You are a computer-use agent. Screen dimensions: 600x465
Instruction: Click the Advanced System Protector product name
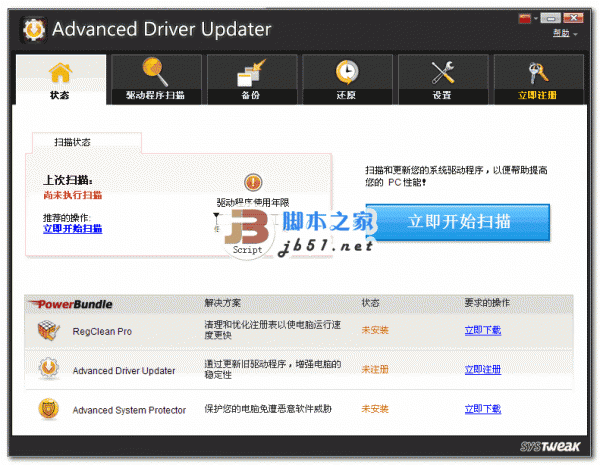coord(129,410)
